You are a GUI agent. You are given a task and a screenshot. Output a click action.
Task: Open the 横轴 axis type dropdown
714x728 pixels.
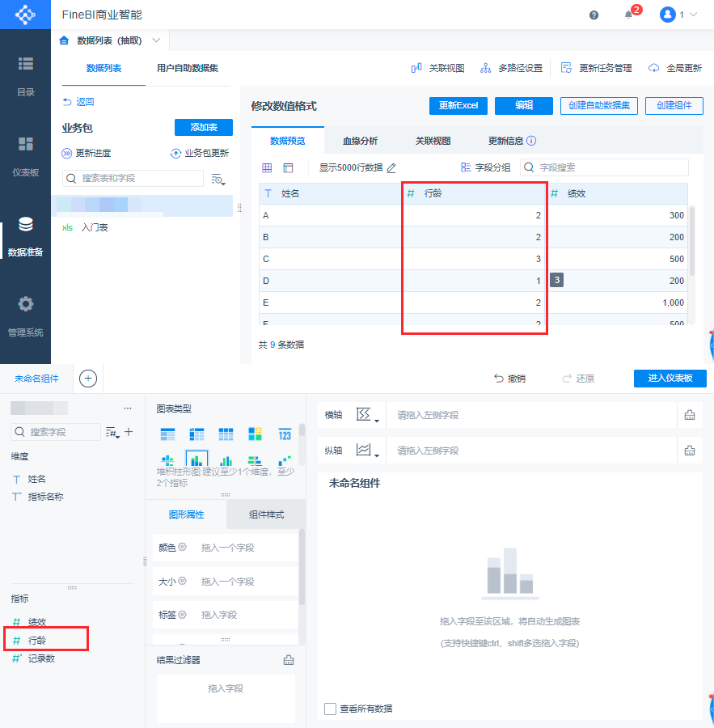coord(368,415)
